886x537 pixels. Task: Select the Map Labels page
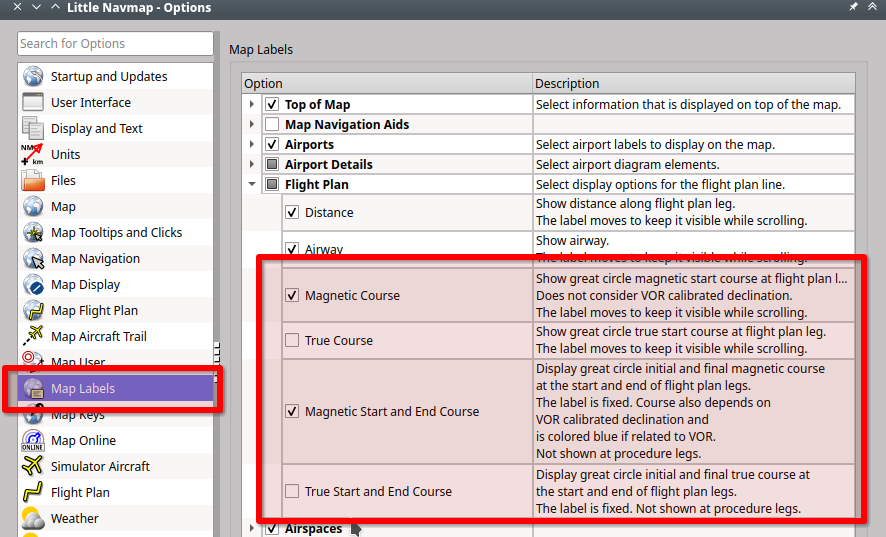point(115,388)
